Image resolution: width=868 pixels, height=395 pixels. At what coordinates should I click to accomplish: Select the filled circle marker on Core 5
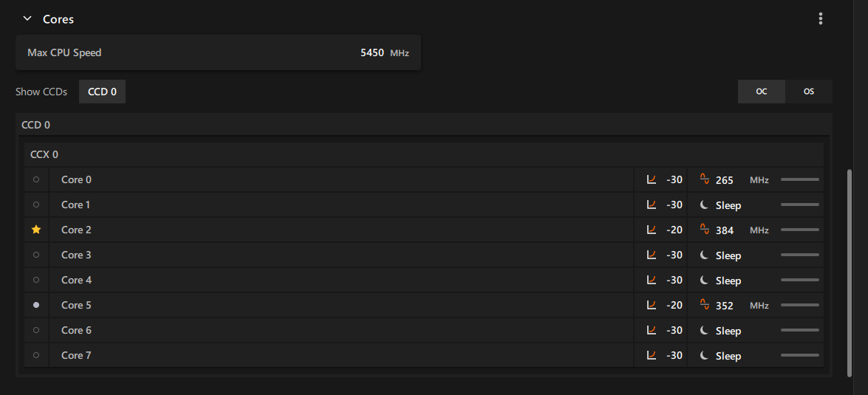[x=36, y=305]
